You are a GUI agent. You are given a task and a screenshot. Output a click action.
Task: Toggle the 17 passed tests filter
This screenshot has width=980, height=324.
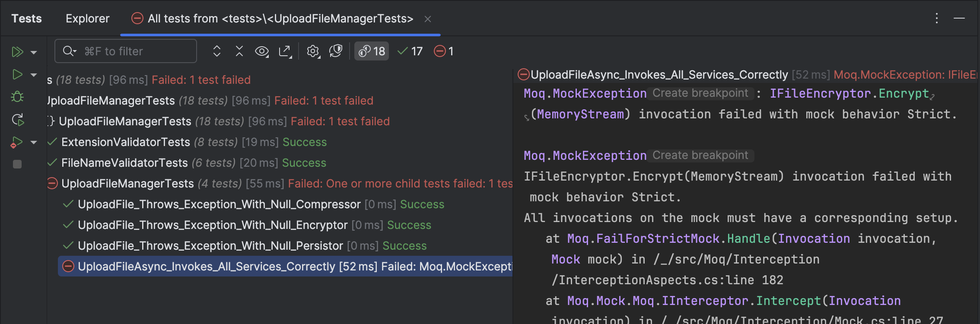click(x=410, y=51)
